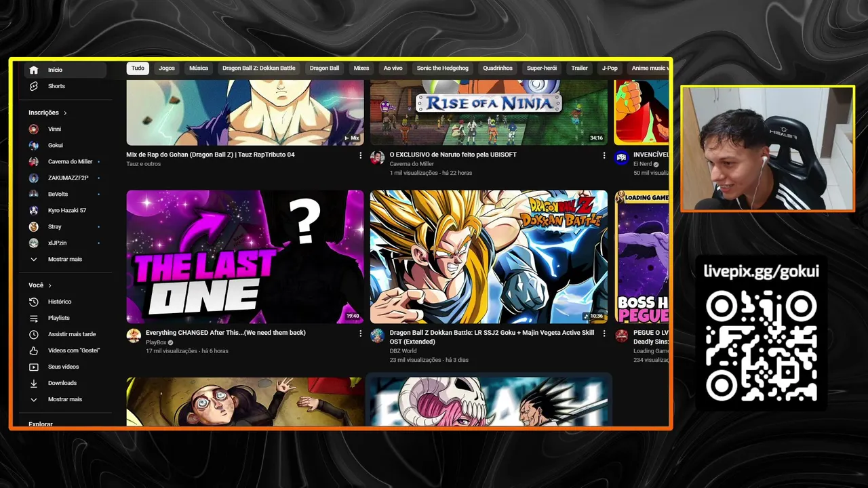Screen dimensions: 868x488
Task: Open the Inscrições section chevron
Action: coord(65,113)
